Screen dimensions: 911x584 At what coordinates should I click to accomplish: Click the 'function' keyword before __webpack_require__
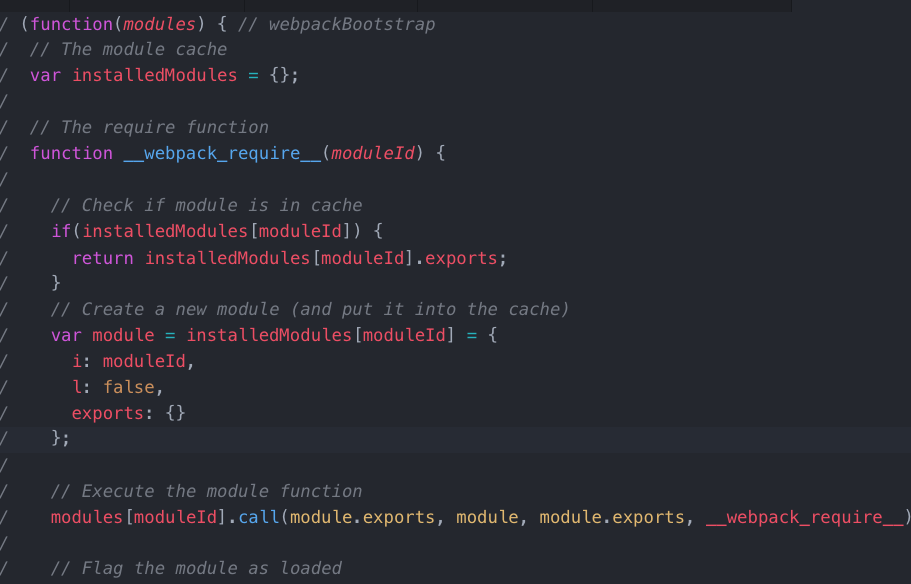pyautogui.click(x=71, y=153)
